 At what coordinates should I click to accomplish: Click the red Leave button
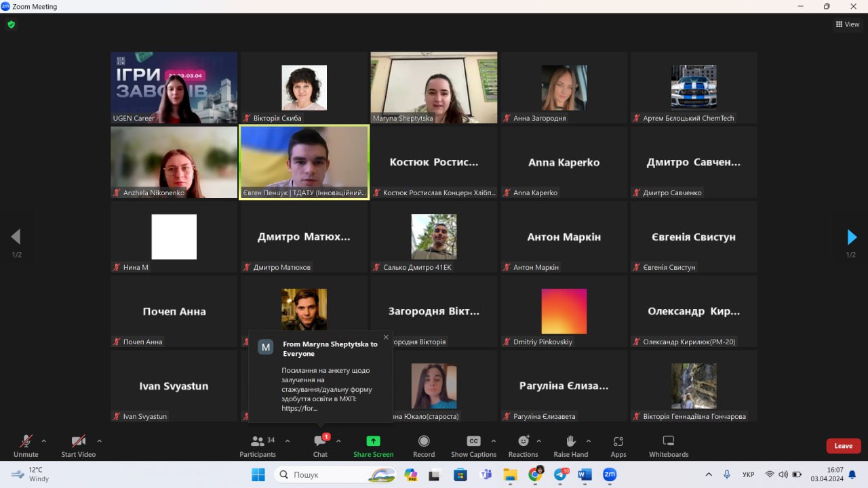tap(844, 446)
